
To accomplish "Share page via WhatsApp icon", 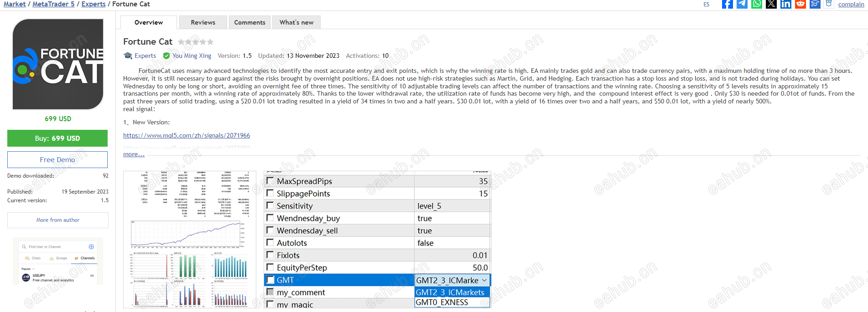I will [x=757, y=4].
